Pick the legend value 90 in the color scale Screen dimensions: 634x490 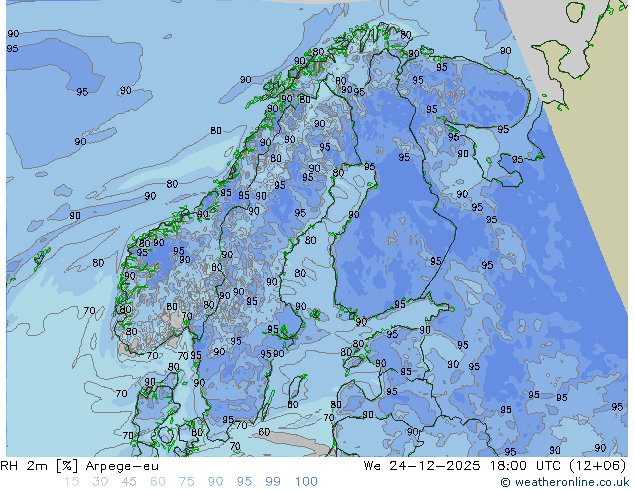click(215, 482)
